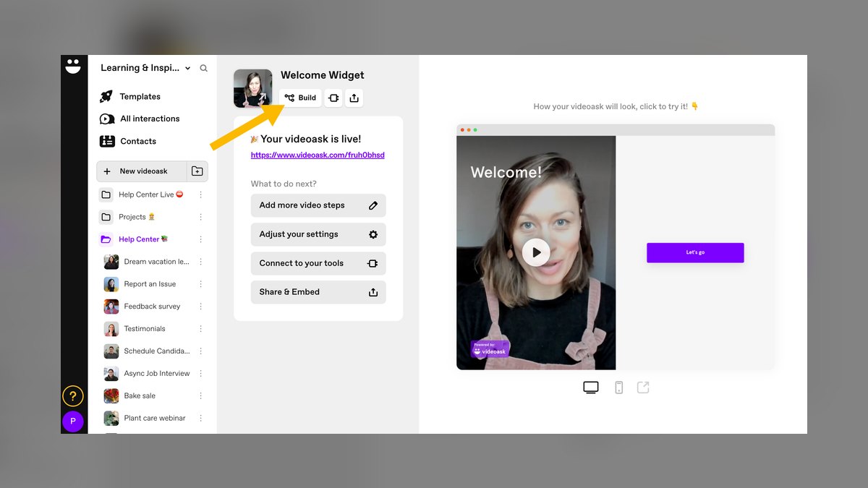Open the search icon beside the workspace name
868x488 pixels.
[204, 68]
